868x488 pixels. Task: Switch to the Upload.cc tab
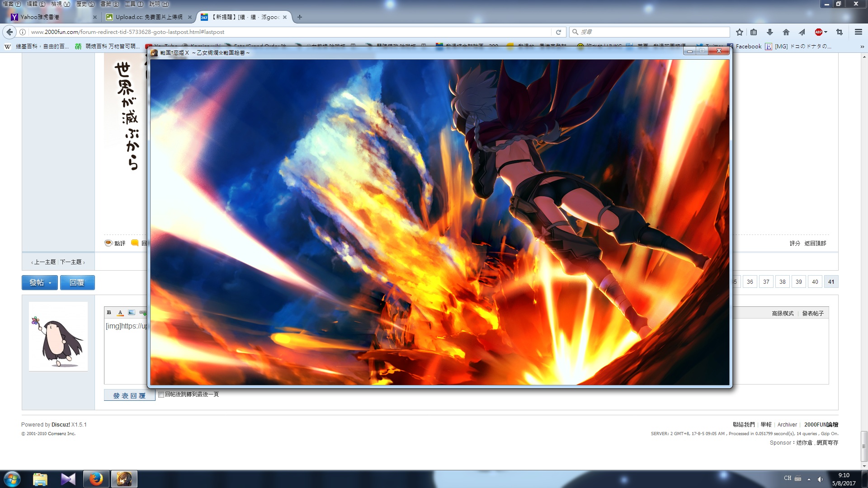[x=148, y=17]
